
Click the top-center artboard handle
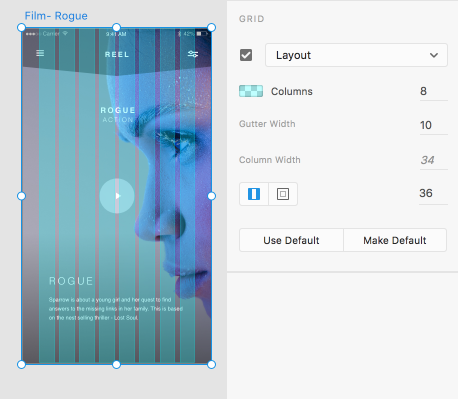pyautogui.click(x=116, y=27)
